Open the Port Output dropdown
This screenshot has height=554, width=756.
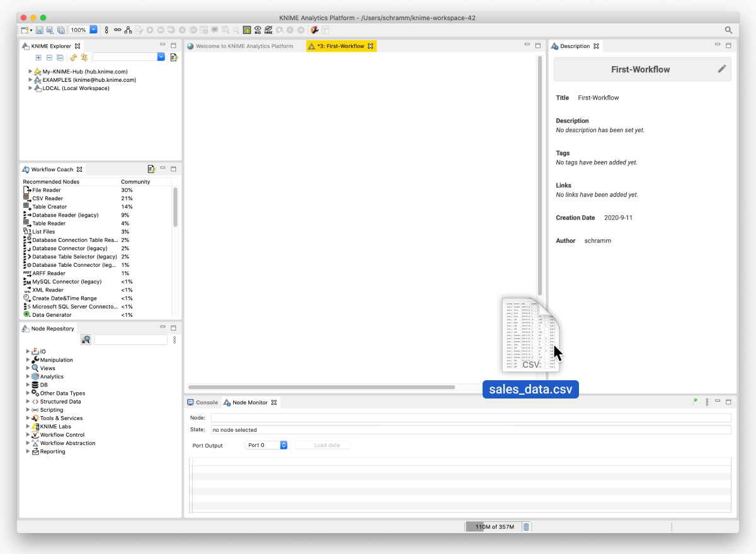click(266, 445)
